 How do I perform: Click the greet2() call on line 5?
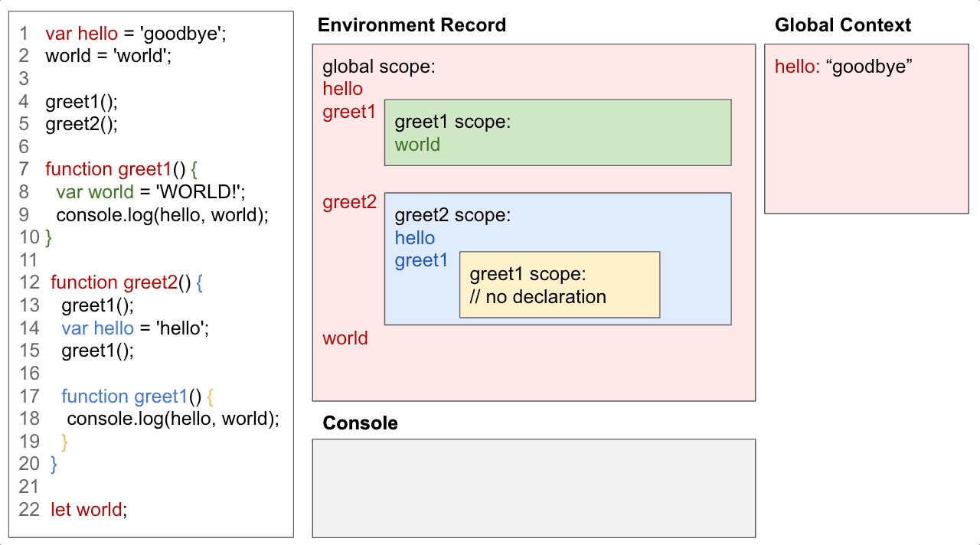(x=82, y=124)
